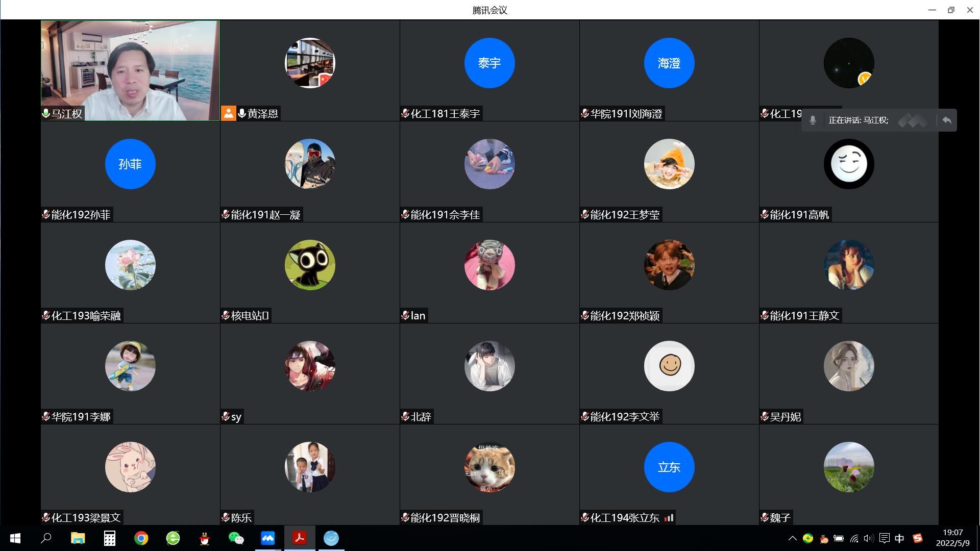
Task: Click the 泰宇 blue avatar
Action: tap(489, 63)
